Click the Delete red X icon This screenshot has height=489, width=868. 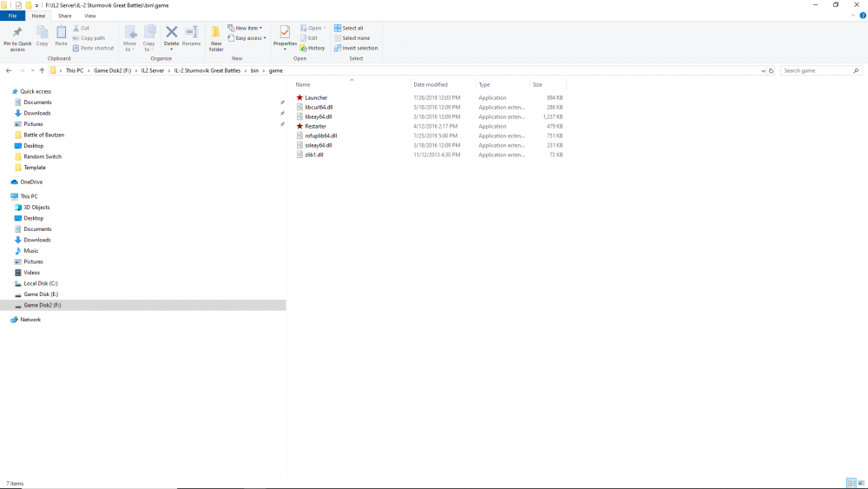(172, 32)
